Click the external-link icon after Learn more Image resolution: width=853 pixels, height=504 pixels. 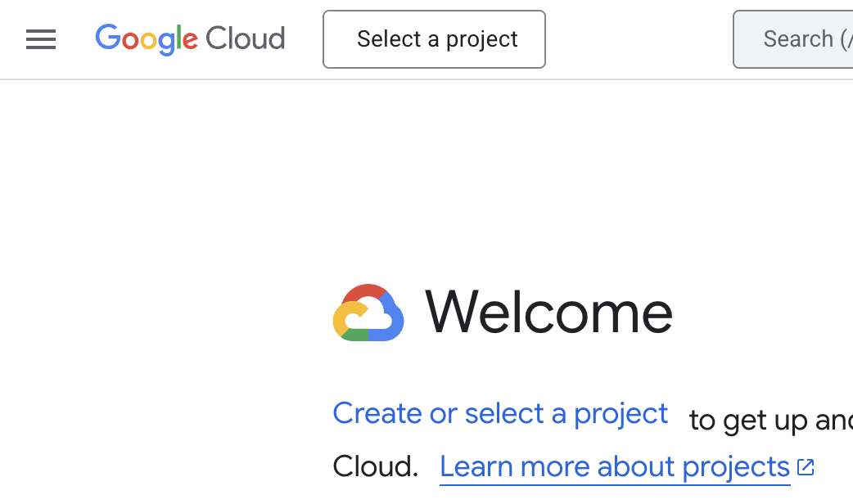(x=806, y=466)
